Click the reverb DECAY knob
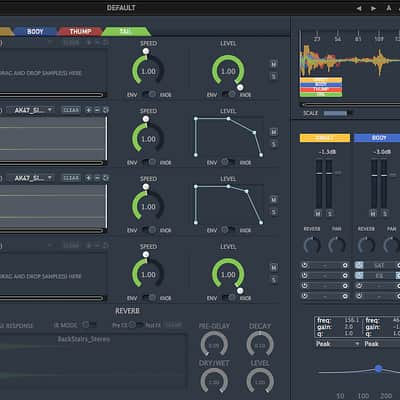 (x=260, y=345)
